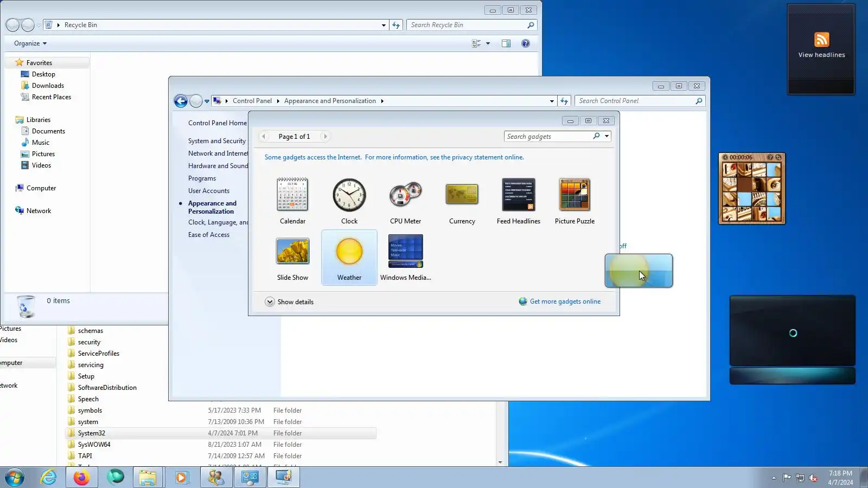The height and width of the screenshot is (488, 868).
Task: Change the view in the Recycle Bin toolbar
Action: (476, 43)
